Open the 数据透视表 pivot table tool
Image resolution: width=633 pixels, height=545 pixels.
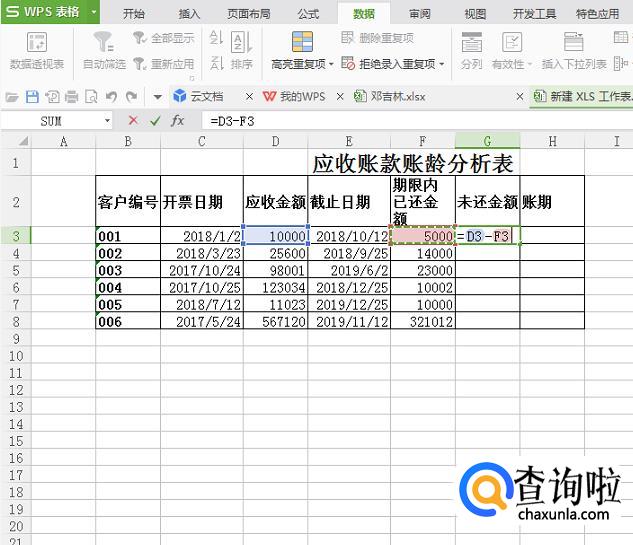[x=37, y=50]
